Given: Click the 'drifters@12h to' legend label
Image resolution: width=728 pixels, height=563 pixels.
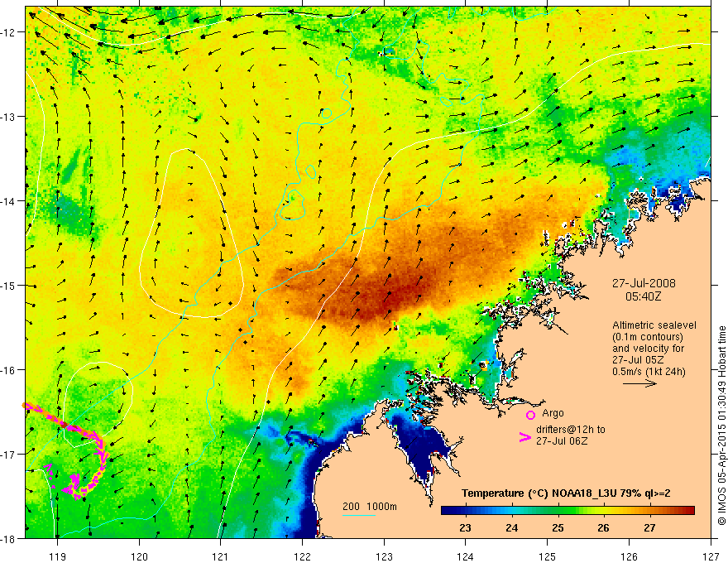Looking at the screenshot, I should pos(571,430).
